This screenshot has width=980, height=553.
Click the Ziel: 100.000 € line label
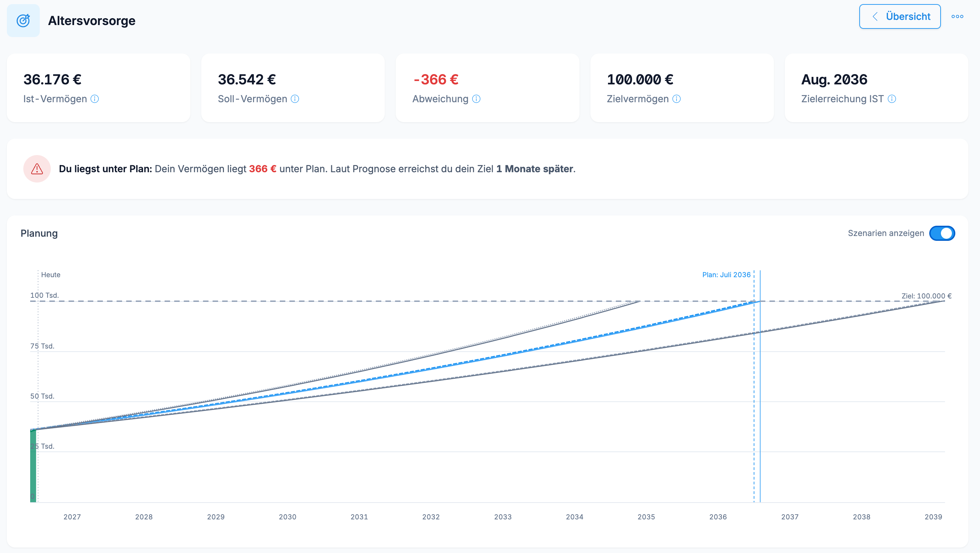coord(927,296)
